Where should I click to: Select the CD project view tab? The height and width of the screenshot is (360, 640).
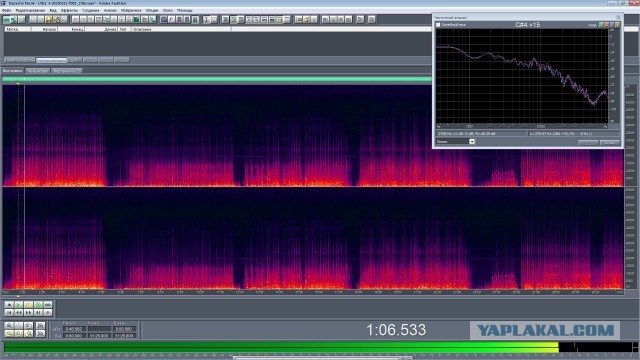point(67,71)
